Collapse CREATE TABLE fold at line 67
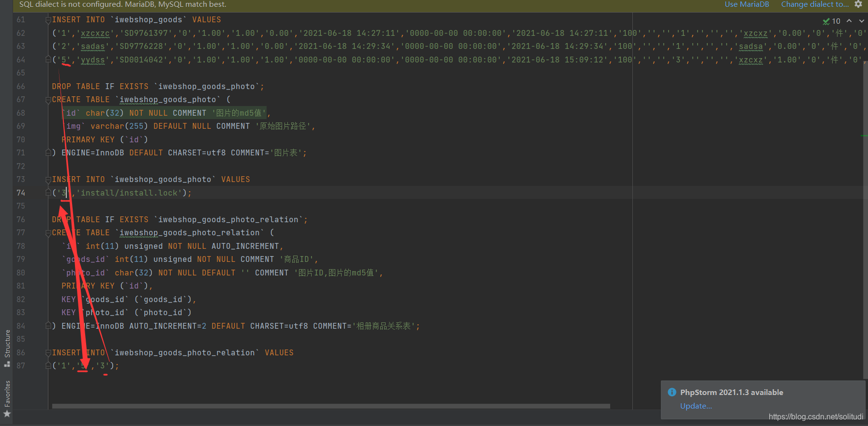The image size is (868, 426). pyautogui.click(x=48, y=100)
